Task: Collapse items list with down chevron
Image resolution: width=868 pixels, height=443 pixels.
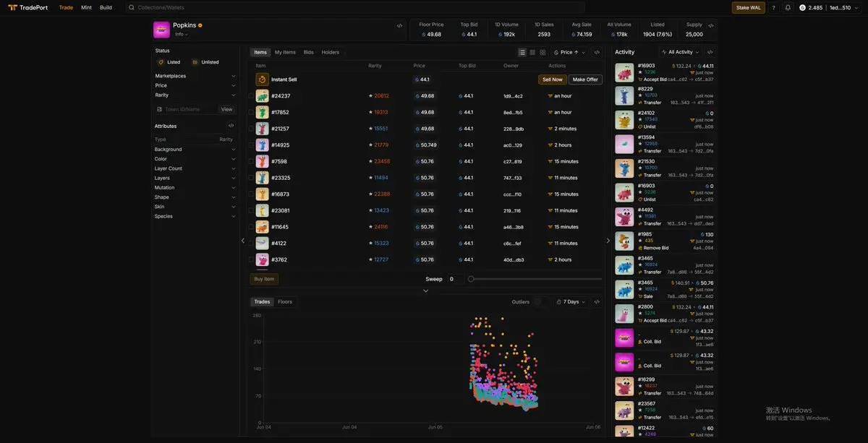Action: [x=425, y=291]
